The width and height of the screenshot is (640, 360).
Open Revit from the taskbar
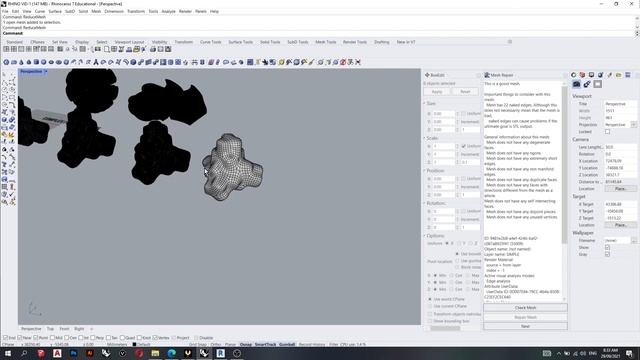tap(220, 353)
